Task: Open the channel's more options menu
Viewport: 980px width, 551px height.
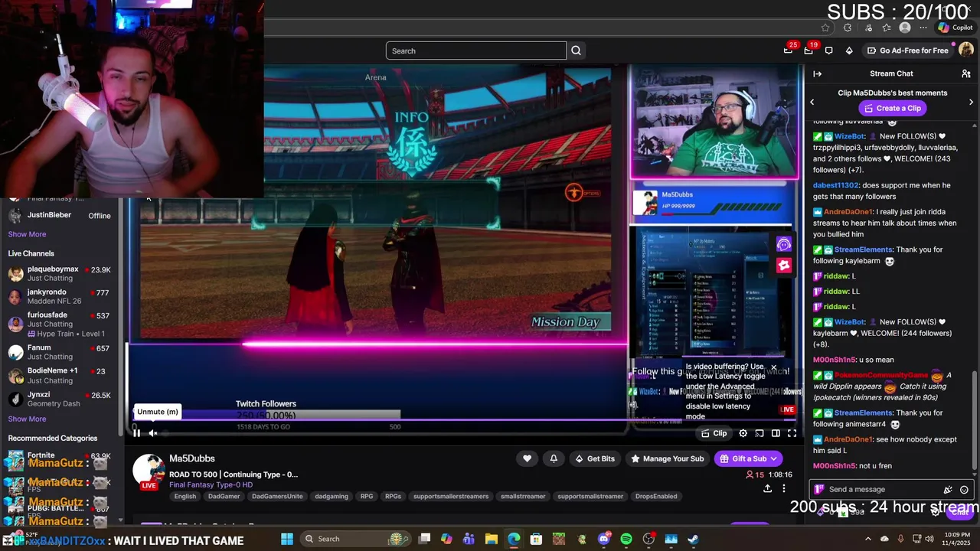Action: coord(783,488)
